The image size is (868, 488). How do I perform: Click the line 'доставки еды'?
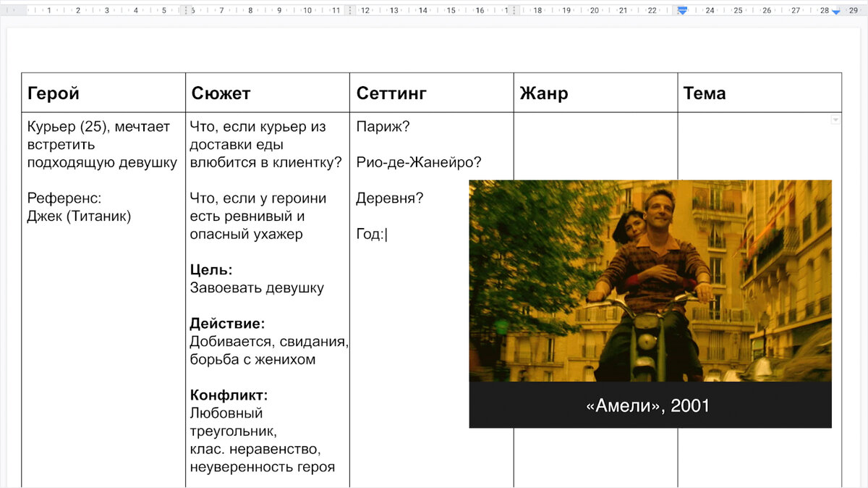tap(237, 145)
